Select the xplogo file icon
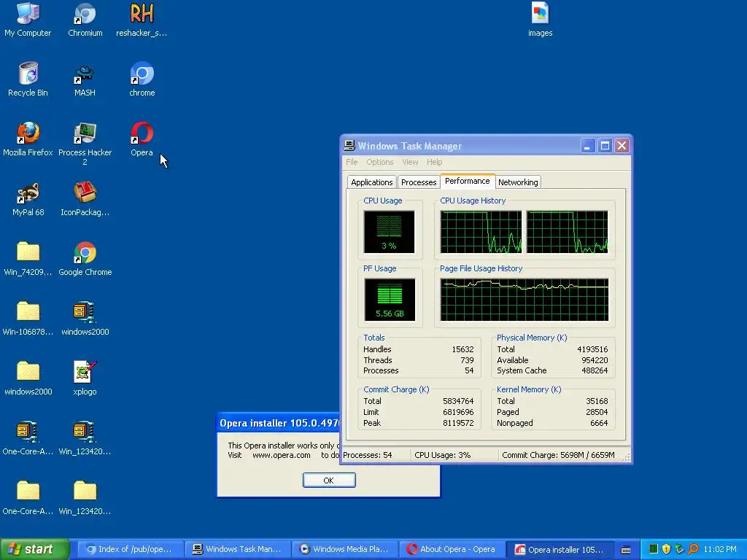747x560 pixels. [x=85, y=378]
